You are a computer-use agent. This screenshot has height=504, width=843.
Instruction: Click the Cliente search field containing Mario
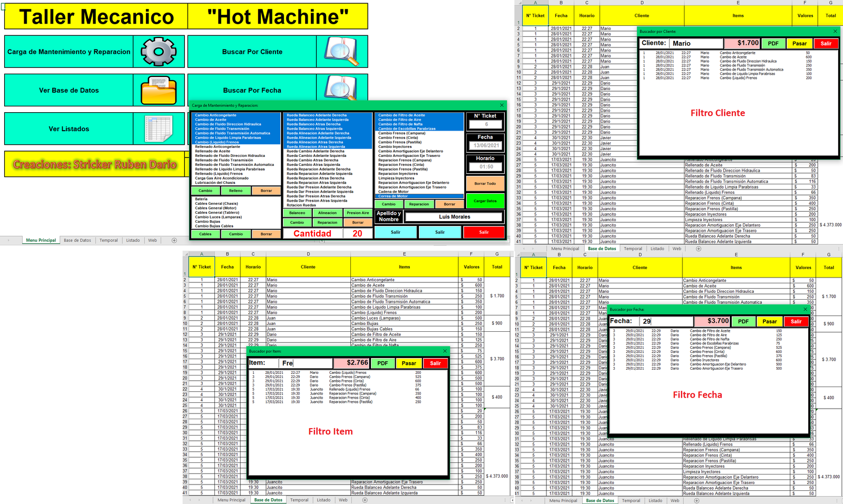695,43
